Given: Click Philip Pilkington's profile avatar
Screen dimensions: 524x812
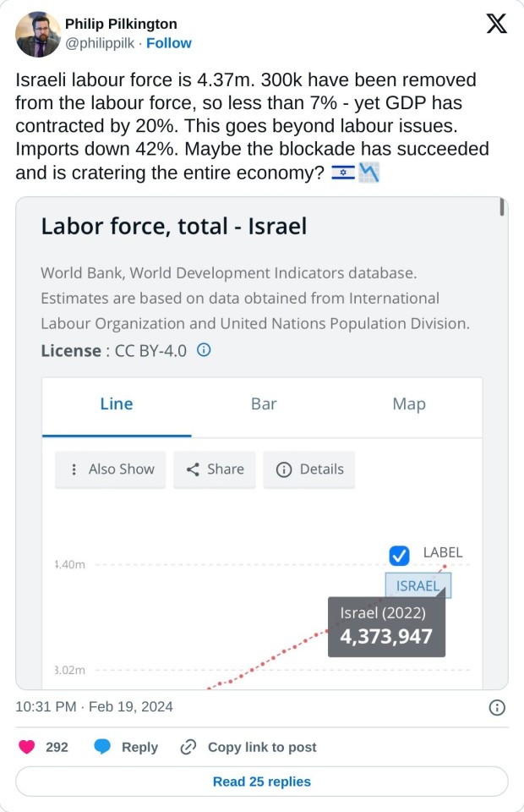Looking at the screenshot, I should tap(37, 34).
